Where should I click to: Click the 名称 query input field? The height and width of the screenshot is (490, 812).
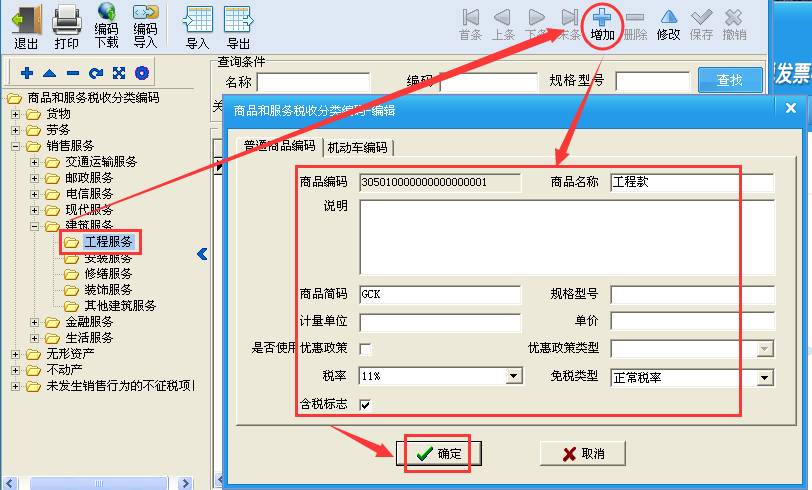[313, 82]
